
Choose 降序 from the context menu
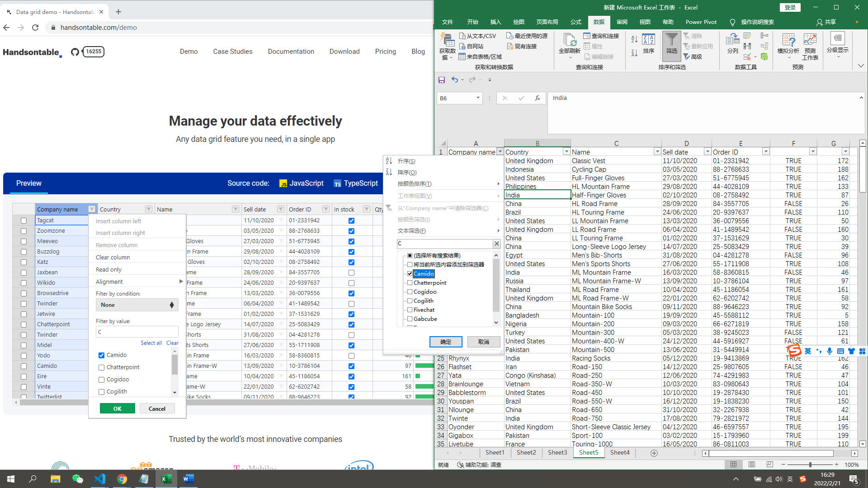point(406,172)
